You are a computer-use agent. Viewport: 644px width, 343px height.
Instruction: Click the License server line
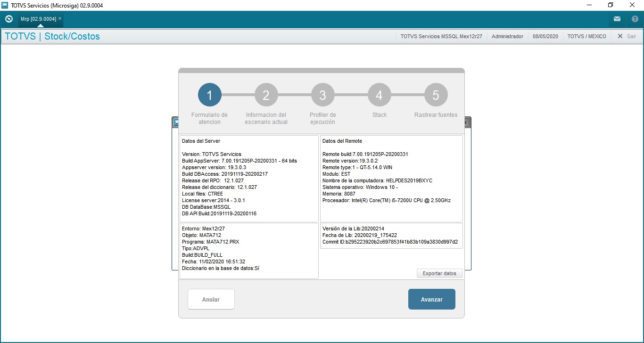click(214, 200)
